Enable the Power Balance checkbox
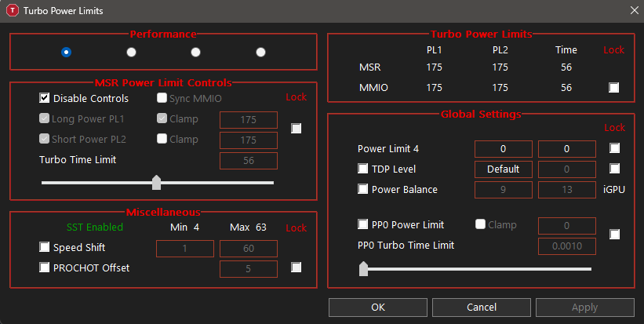Screen dimensions: 644x324 [x=363, y=189]
